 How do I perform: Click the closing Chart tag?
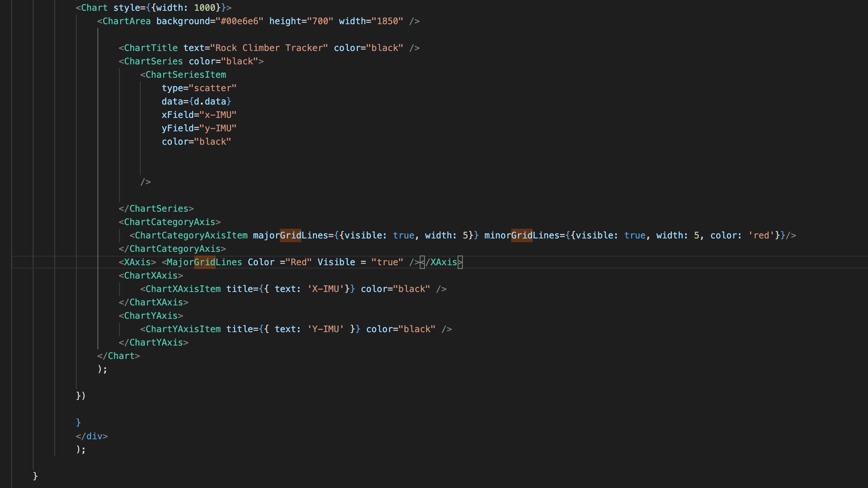121,356
